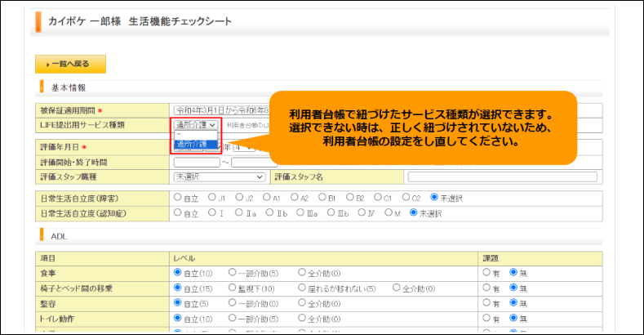This screenshot has height=335, width=644.
Task: Click the 評価スタッフ名 text field
Action: point(502,176)
